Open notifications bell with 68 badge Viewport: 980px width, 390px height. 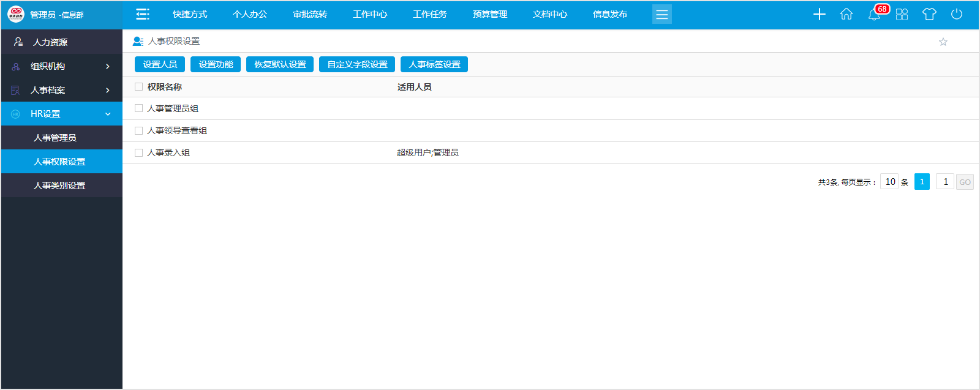point(875,14)
